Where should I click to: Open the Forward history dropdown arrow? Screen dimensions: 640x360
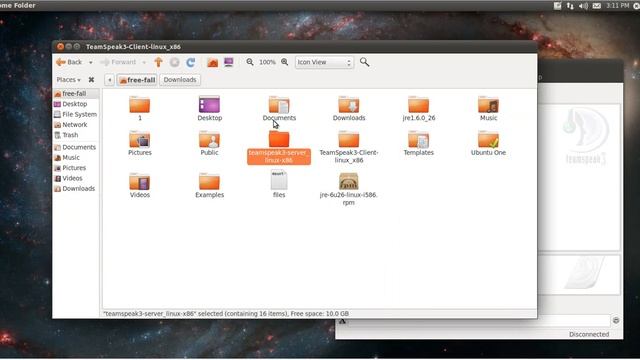tap(144, 62)
